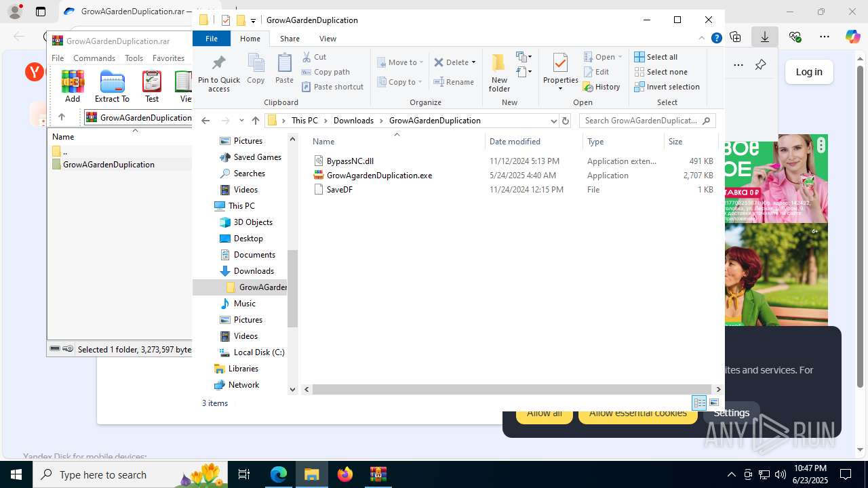
Task: Open the WinRAR Tools menu
Action: [134, 58]
